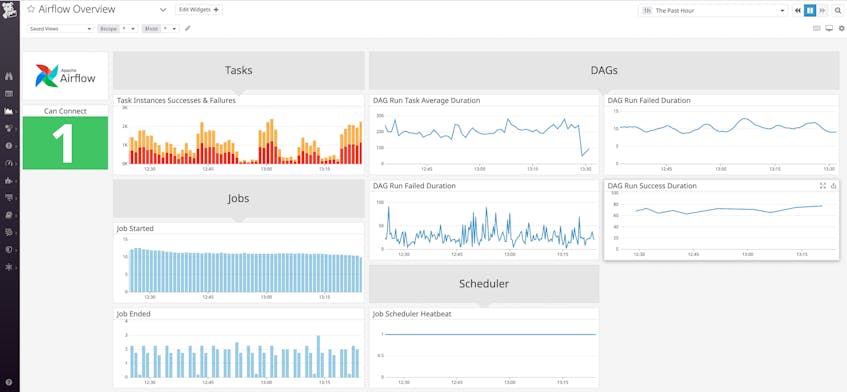
Task: Open the Datadog logo home icon
Action: click(9, 10)
